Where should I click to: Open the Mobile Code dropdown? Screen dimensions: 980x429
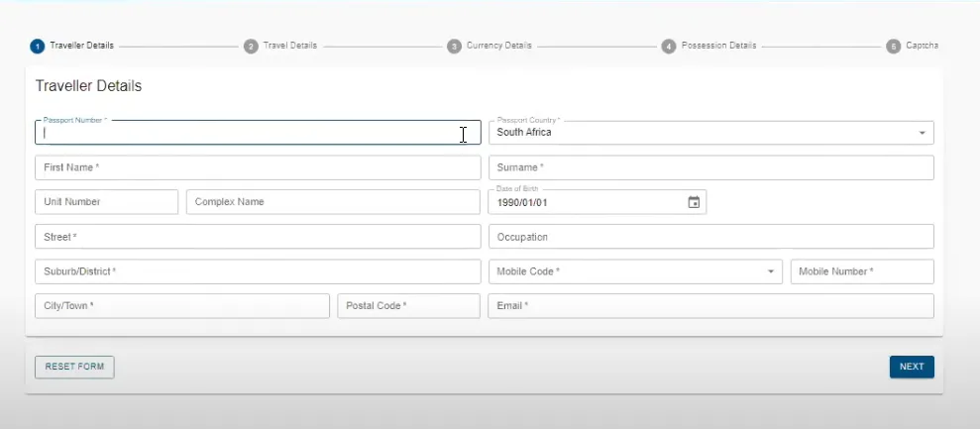pos(635,271)
